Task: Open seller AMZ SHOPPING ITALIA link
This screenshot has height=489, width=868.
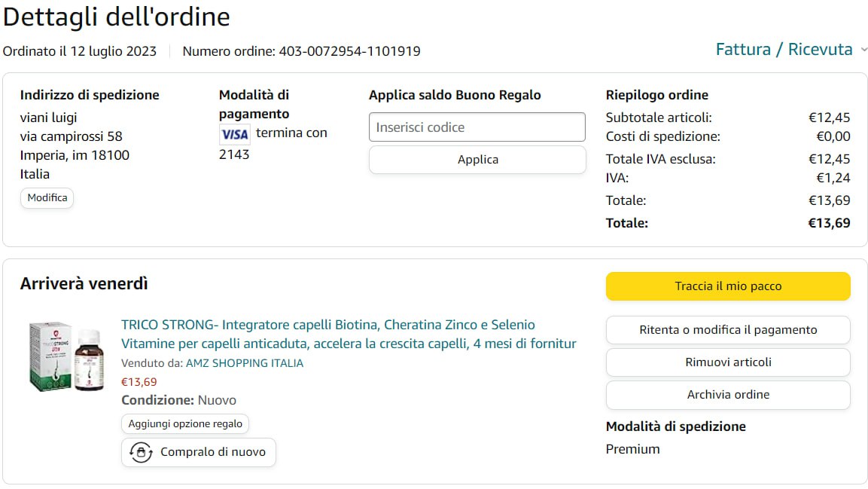Action: (x=245, y=363)
